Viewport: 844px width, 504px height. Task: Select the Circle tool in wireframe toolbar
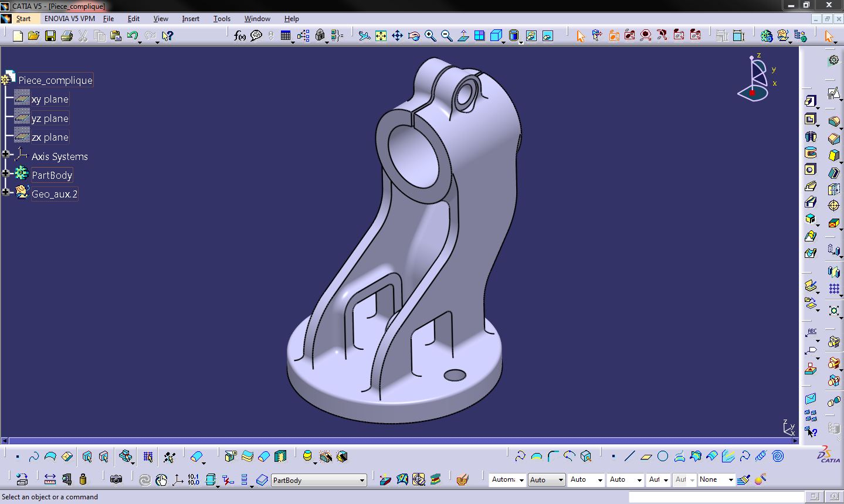pyautogui.click(x=663, y=456)
